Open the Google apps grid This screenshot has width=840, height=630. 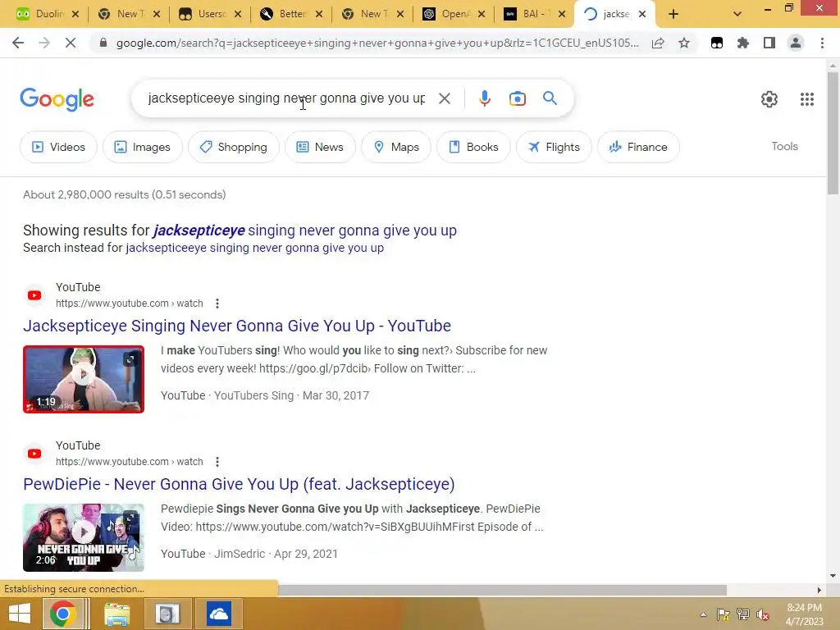click(807, 99)
